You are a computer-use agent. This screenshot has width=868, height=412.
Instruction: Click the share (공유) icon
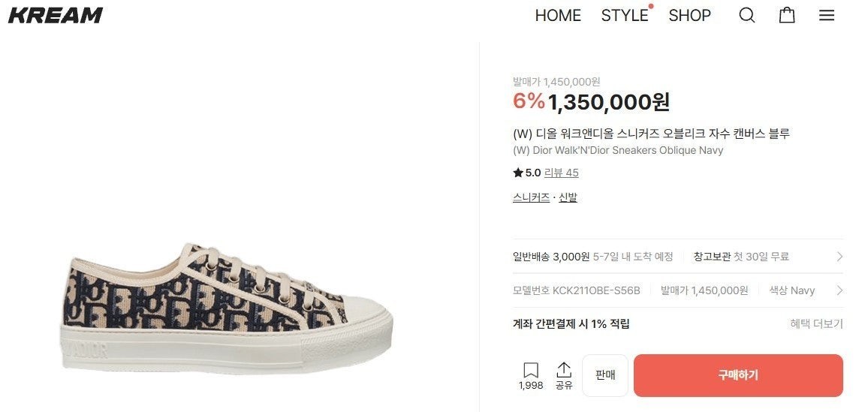(564, 371)
